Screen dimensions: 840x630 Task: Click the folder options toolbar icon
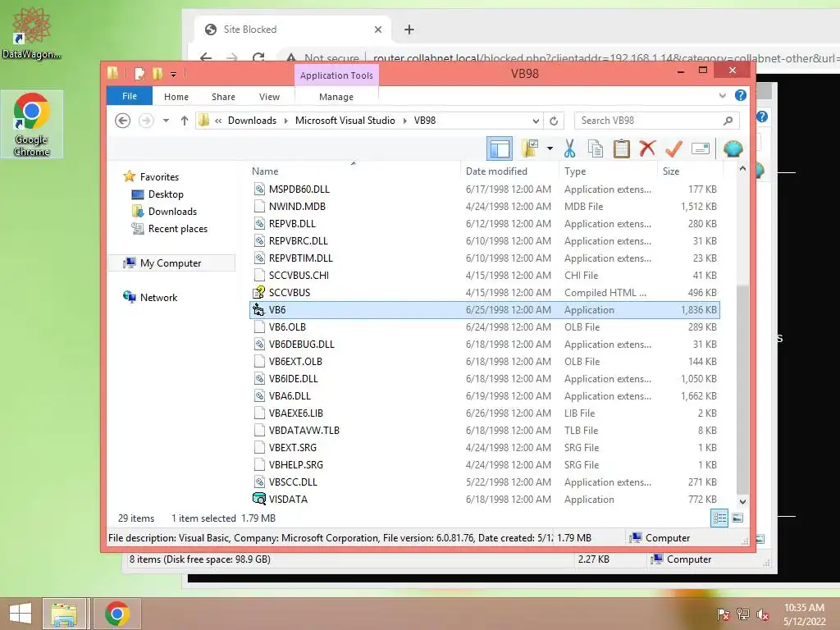(530, 148)
